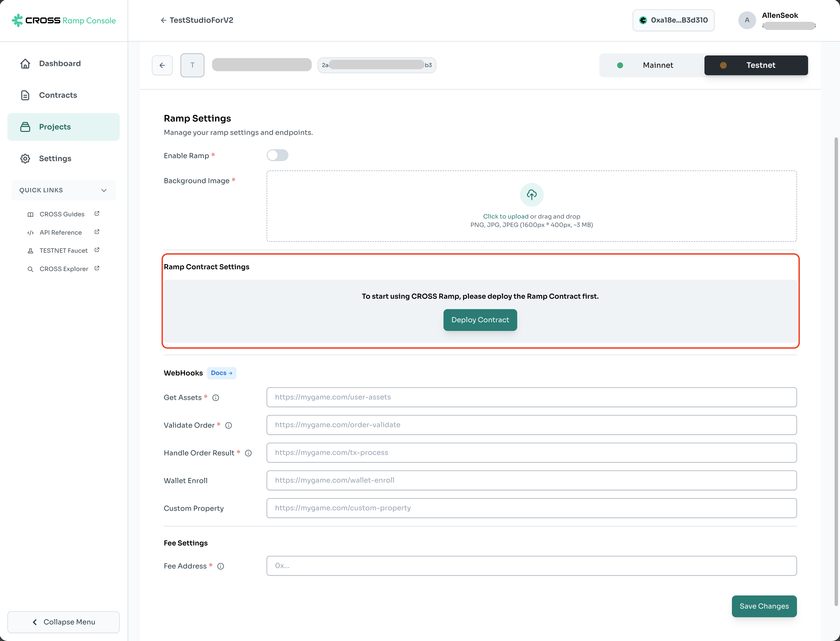Click the Validate Order info icon

(x=228, y=425)
